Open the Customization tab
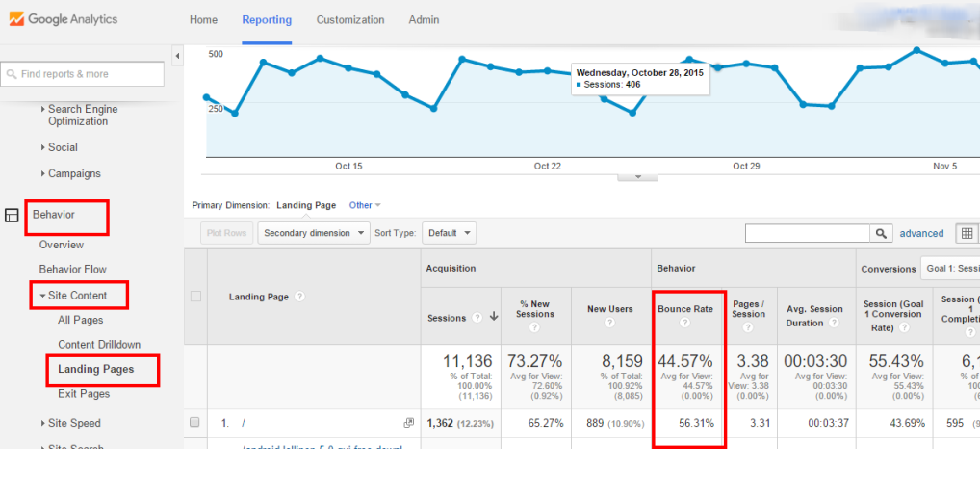Screen dimensions: 980x494 pos(350,20)
